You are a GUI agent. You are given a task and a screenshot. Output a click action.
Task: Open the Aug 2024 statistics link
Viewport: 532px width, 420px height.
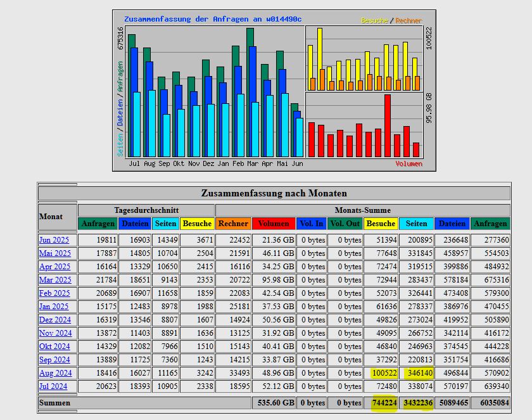tap(55, 373)
